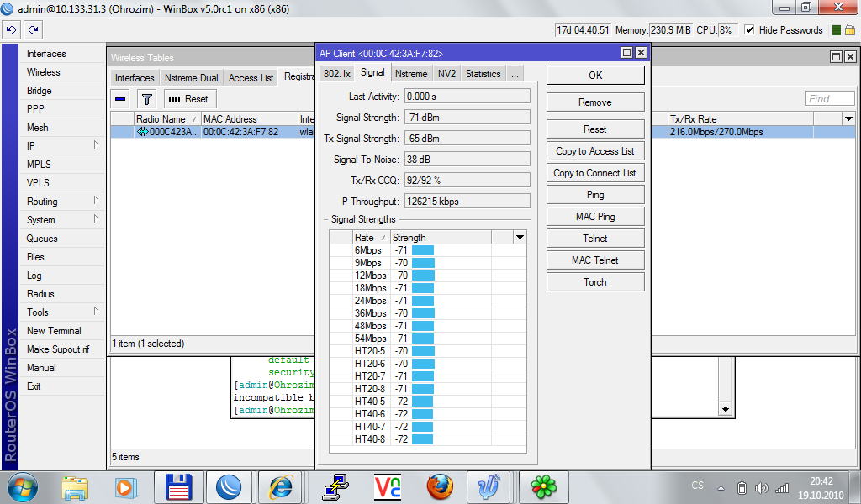Screen dimensions: 861x504
Task: Click the Torch button
Action: (595, 282)
